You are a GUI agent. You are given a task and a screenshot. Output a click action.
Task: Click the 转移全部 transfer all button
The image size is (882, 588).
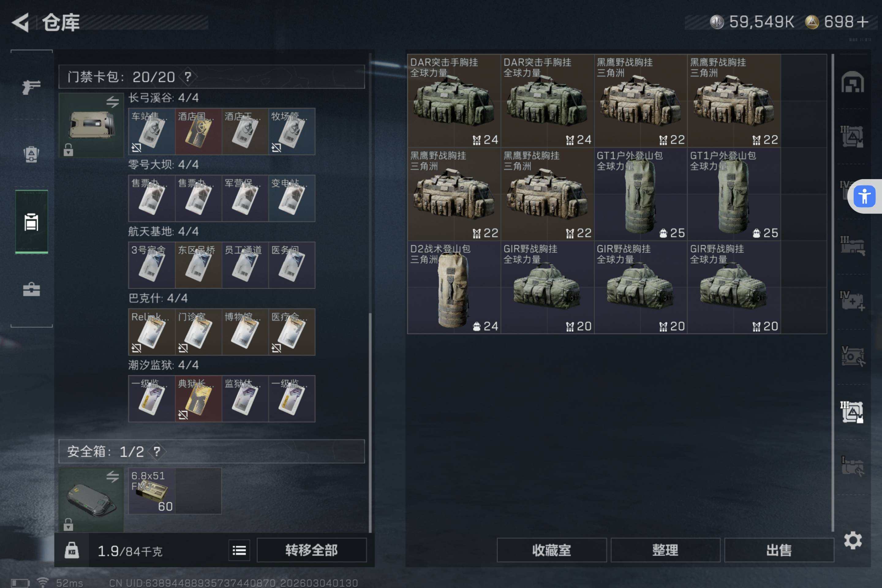312,550
